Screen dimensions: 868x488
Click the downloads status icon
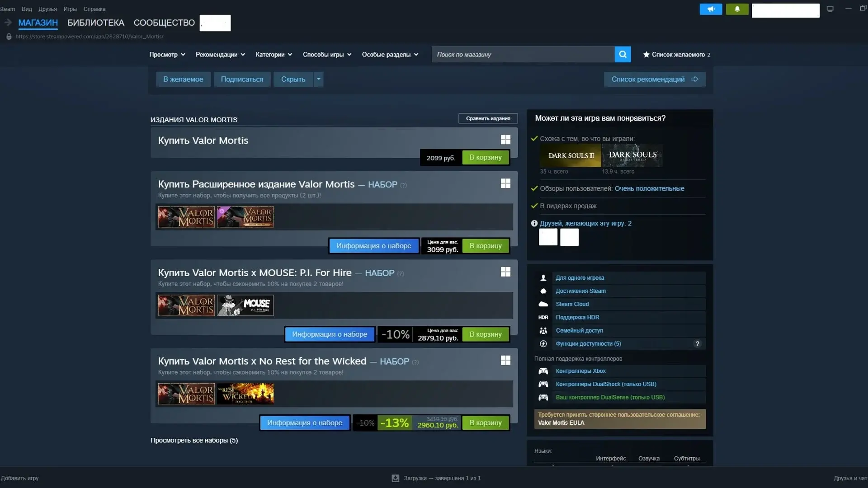[x=395, y=478]
